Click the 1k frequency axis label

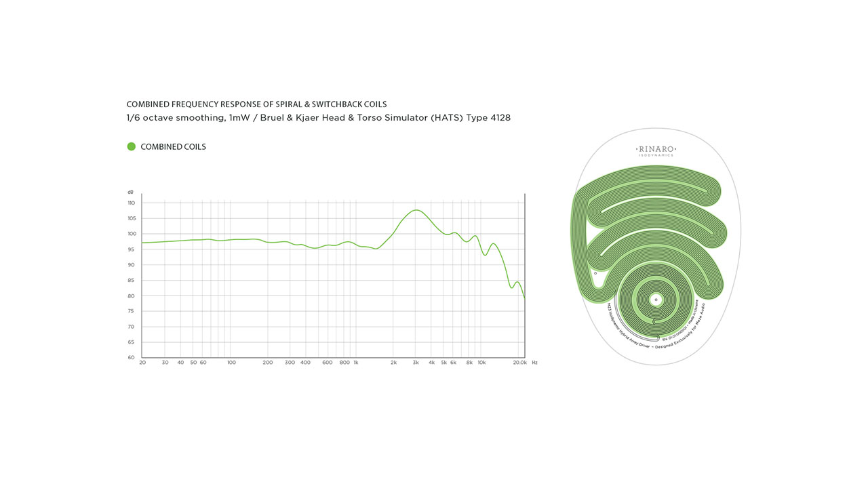[x=355, y=363]
